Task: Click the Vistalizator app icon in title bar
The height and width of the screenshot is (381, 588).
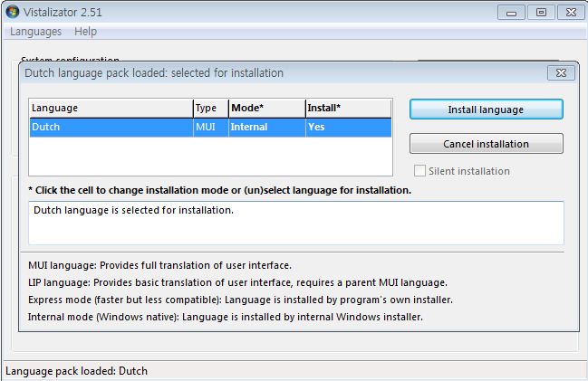Action: pyautogui.click(x=13, y=12)
